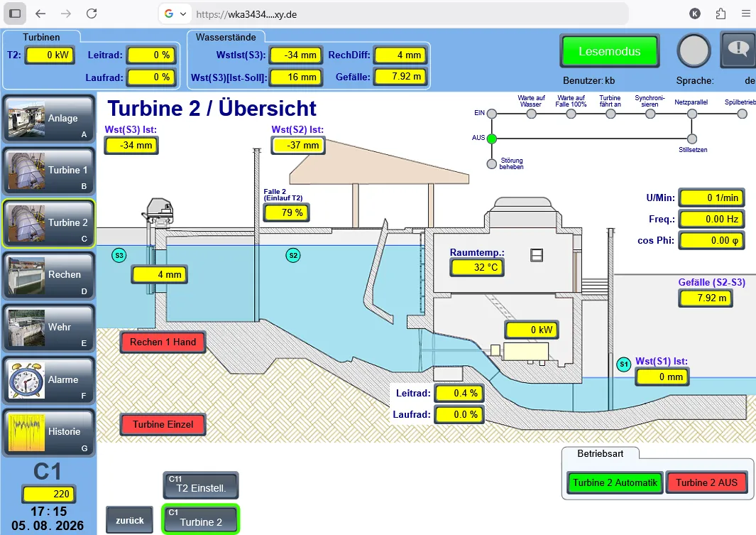This screenshot has height=535, width=756.
Task: Open the Alarme alarm clock page
Action: click(x=49, y=380)
